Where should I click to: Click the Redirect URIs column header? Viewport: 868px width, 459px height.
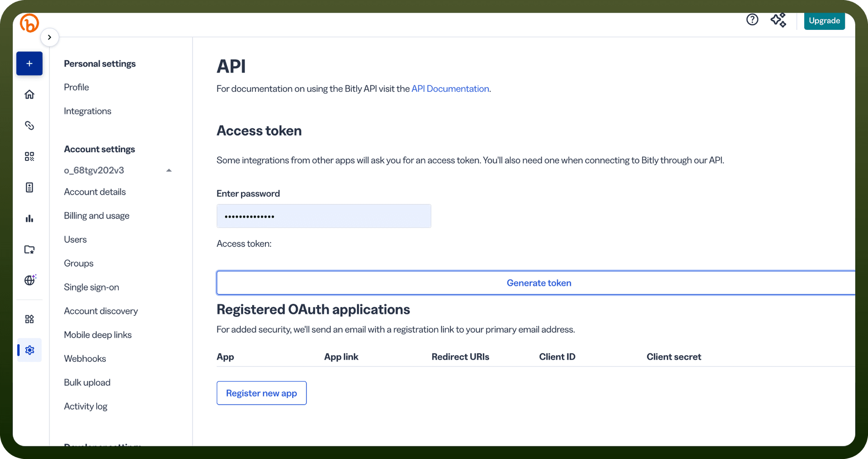click(x=460, y=357)
